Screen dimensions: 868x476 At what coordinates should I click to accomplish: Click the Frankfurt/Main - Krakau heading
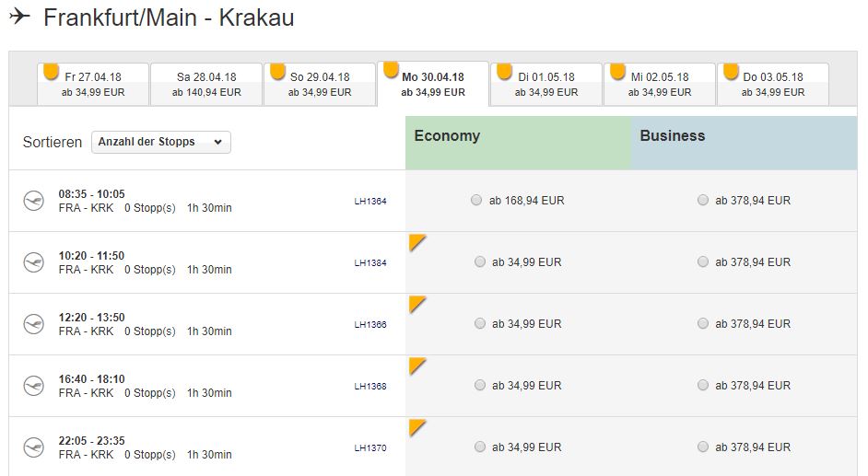pos(169,17)
